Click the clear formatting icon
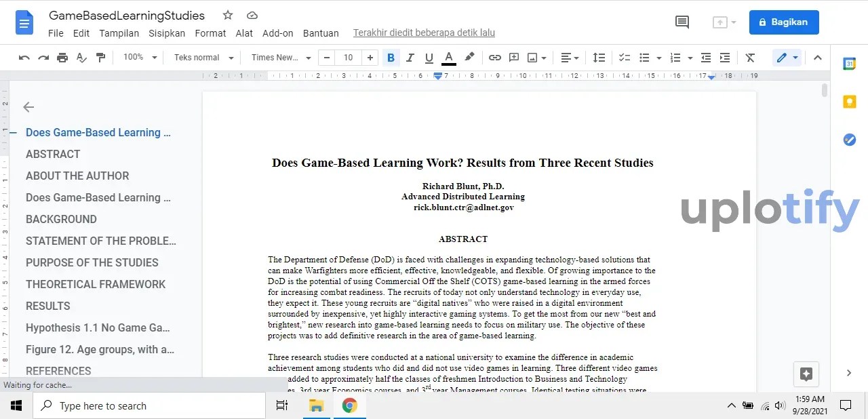This screenshot has width=868, height=419. [x=750, y=58]
